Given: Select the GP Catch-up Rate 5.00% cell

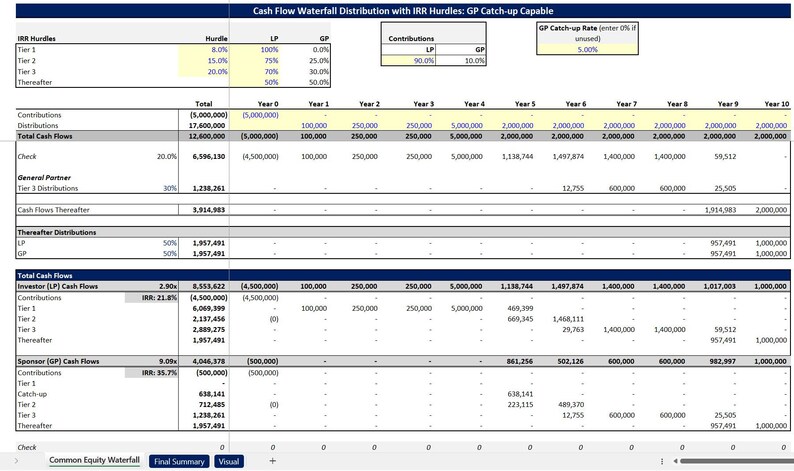Looking at the screenshot, I should click(587, 50).
